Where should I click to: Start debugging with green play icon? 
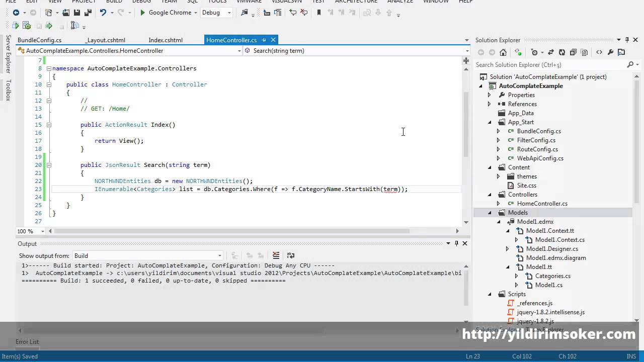click(143, 13)
